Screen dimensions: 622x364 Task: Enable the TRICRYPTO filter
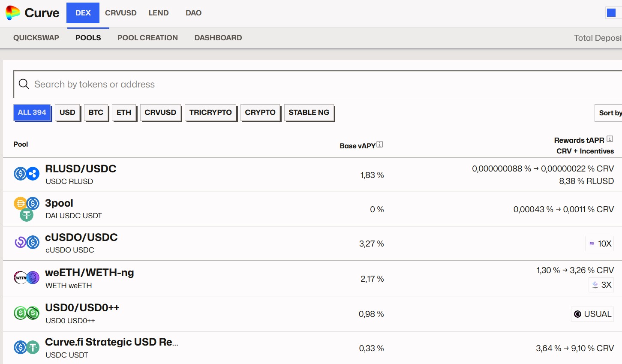[x=210, y=113]
